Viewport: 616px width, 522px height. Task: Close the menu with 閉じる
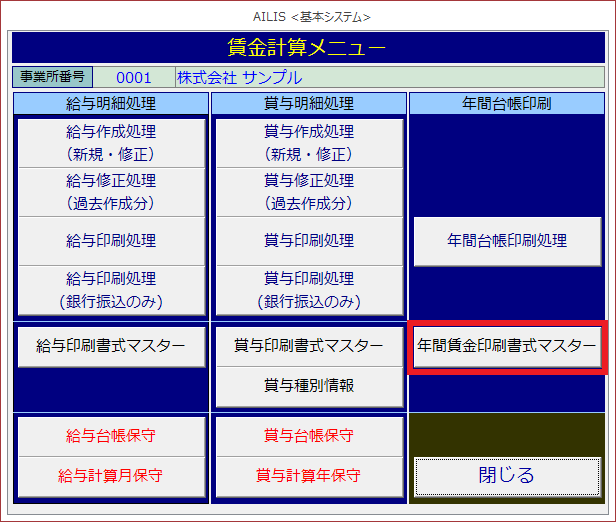click(x=507, y=475)
